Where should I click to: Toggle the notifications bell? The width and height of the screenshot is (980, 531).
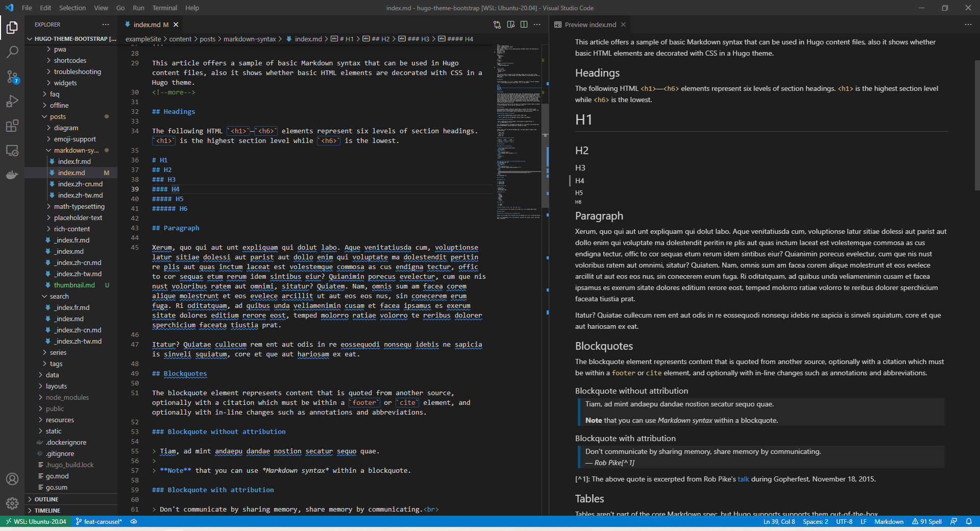(970, 521)
